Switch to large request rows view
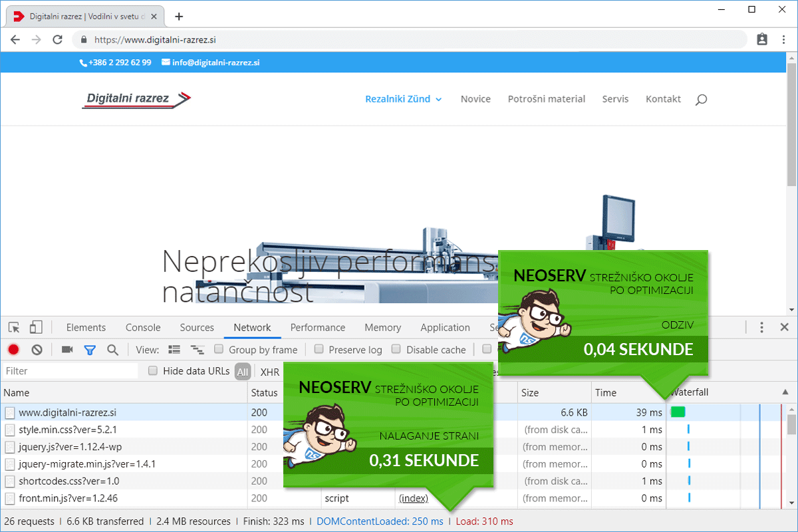 (175, 350)
